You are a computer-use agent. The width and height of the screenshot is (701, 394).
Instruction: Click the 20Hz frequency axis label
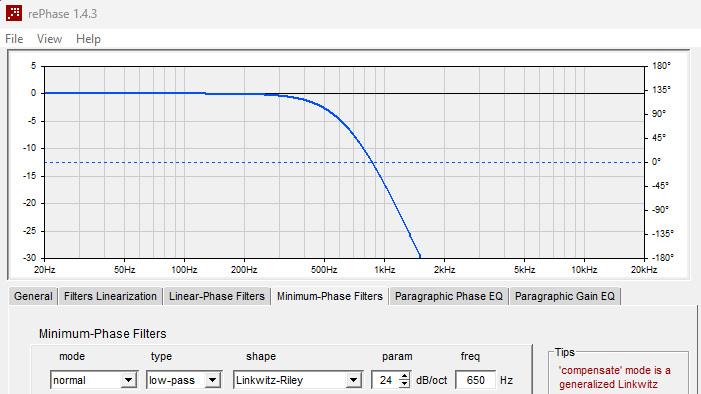coord(45,270)
